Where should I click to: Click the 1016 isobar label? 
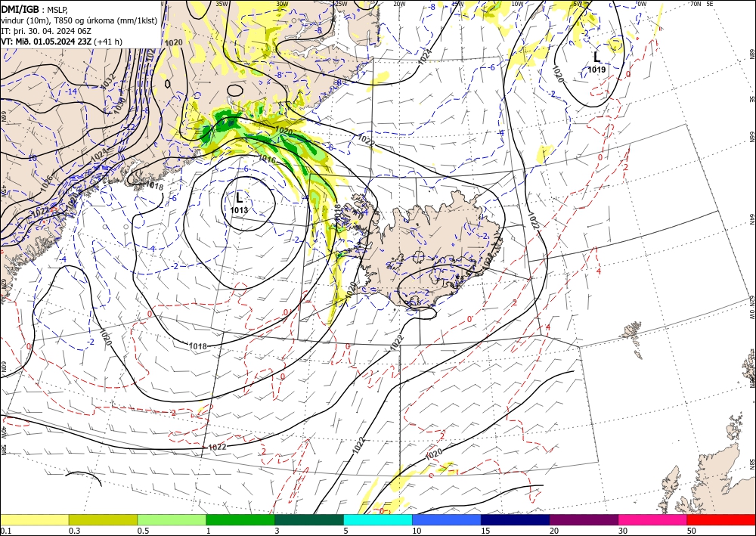(267, 159)
